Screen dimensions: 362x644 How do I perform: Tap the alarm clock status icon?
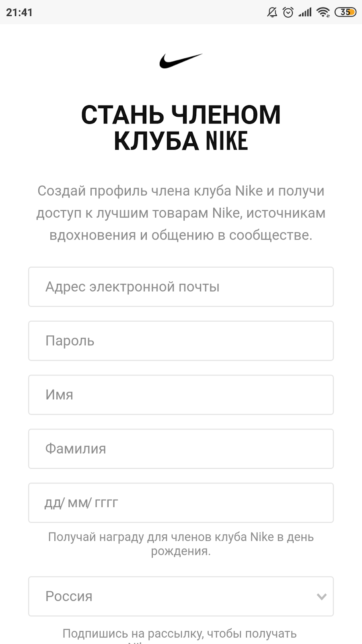pyautogui.click(x=288, y=12)
